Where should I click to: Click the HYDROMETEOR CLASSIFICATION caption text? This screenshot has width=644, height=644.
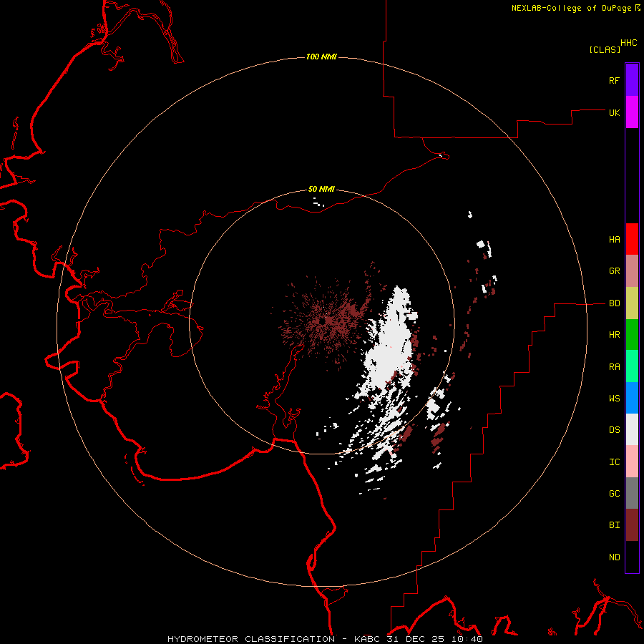pyautogui.click(x=251, y=639)
